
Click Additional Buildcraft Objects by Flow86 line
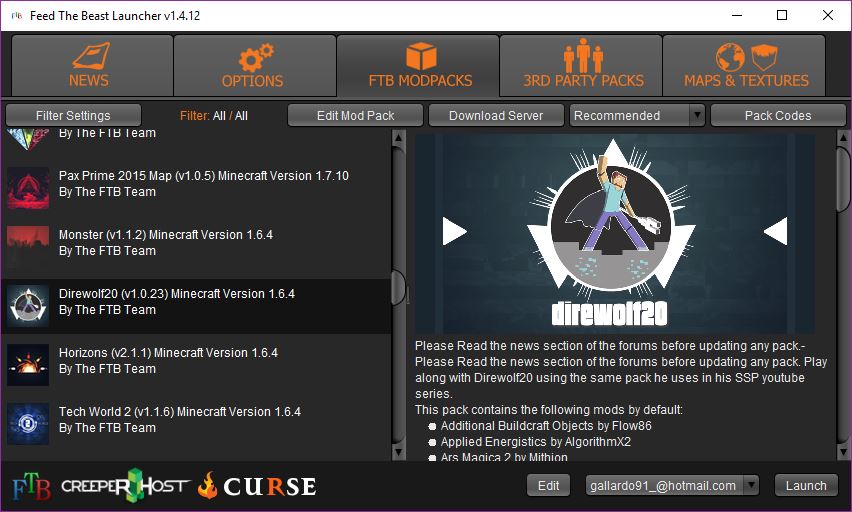(x=546, y=426)
